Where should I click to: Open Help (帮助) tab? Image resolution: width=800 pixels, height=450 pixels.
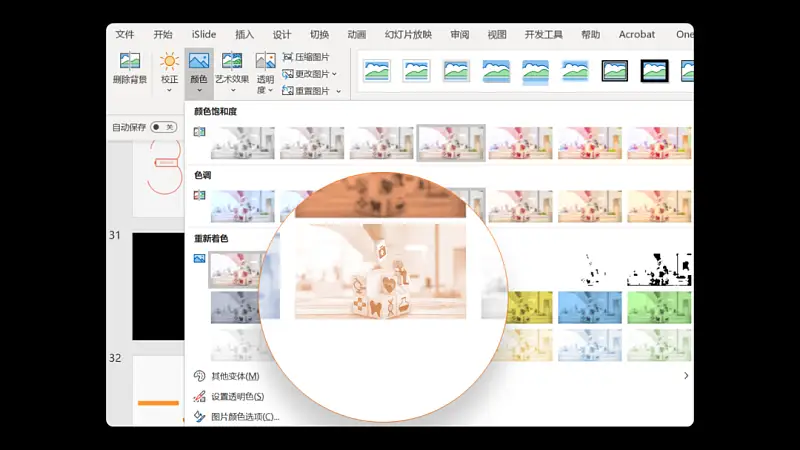pyautogui.click(x=590, y=34)
